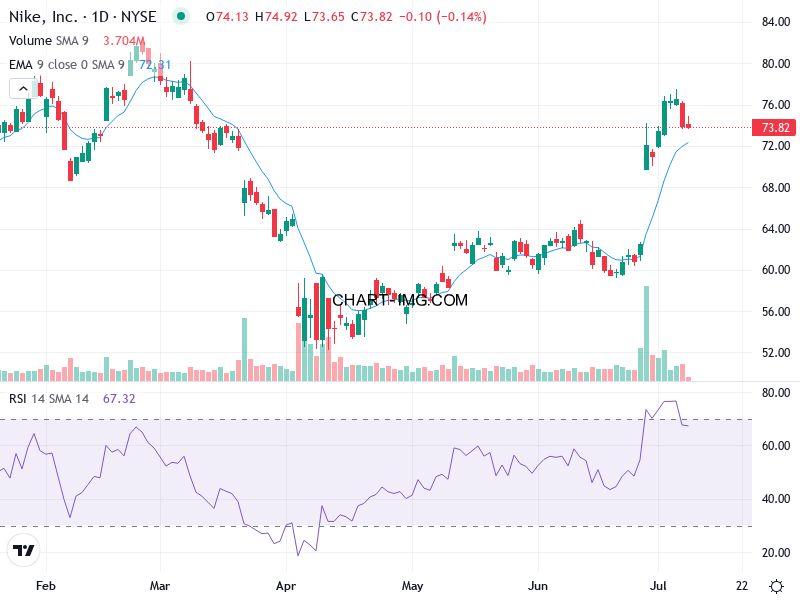Click the current price tag 73.82
Image resolution: width=800 pixels, height=600 pixels.
click(x=774, y=128)
